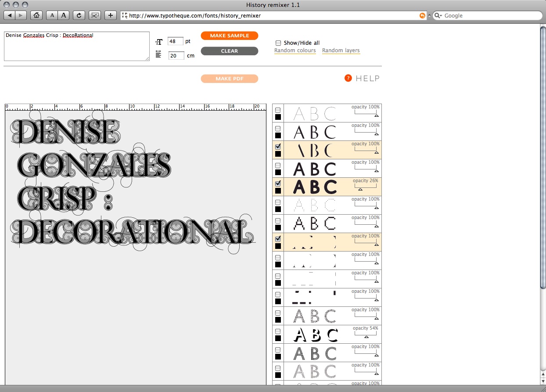Viewport: 546px width, 392px height.
Task: Enable the thick dashes layer checkbox
Action: (x=278, y=295)
